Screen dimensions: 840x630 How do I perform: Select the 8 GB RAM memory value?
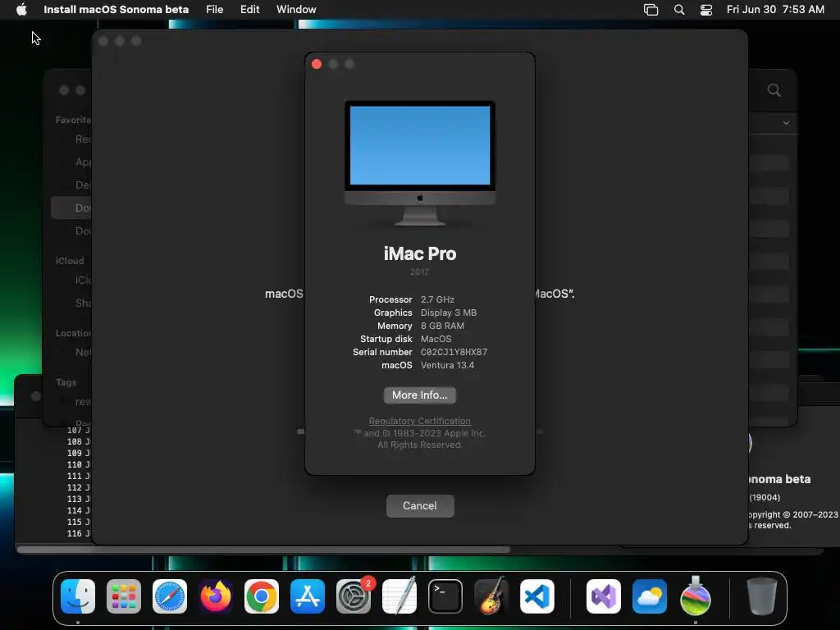[442, 326]
